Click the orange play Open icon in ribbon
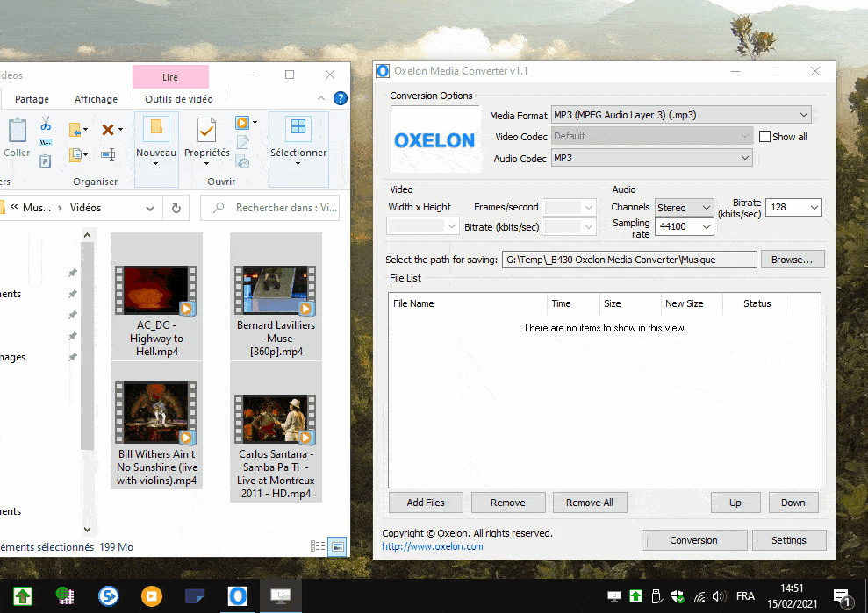Image resolution: width=868 pixels, height=613 pixels. click(242, 122)
